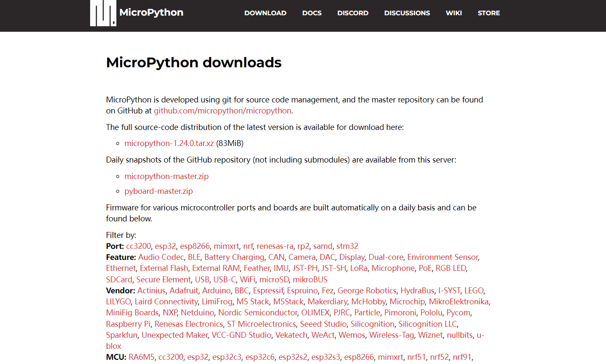Open the DOWNLOAD nav menu item
Viewport: 606px width, 364px height.
click(265, 13)
